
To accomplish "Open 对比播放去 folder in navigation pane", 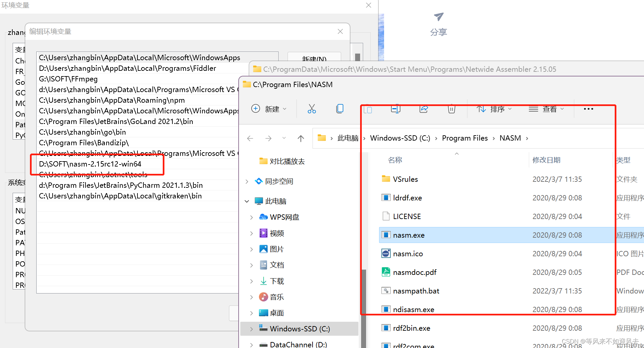I will [x=287, y=161].
